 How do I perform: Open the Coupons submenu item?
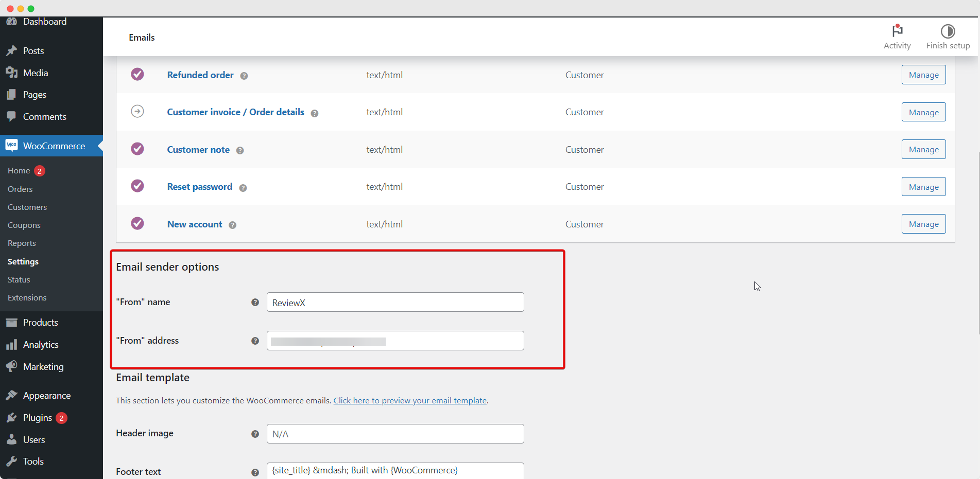24,225
